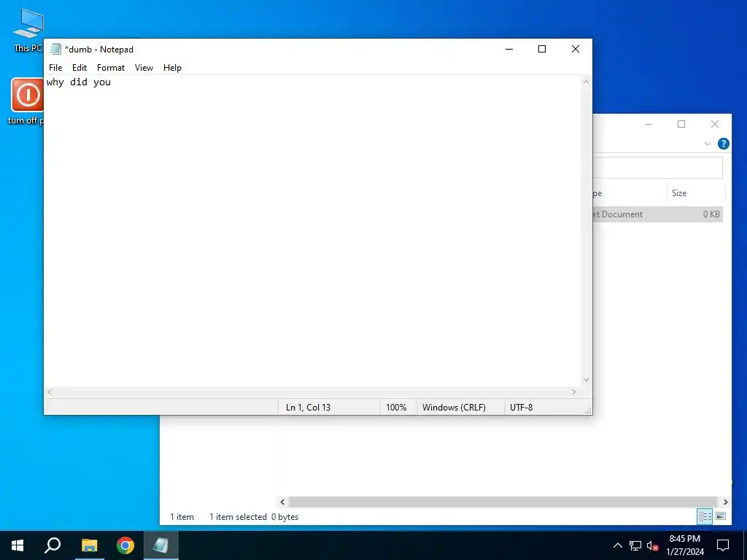Image resolution: width=747 pixels, height=560 pixels.
Task: Open the Windows Start menu
Action: pos(18,545)
